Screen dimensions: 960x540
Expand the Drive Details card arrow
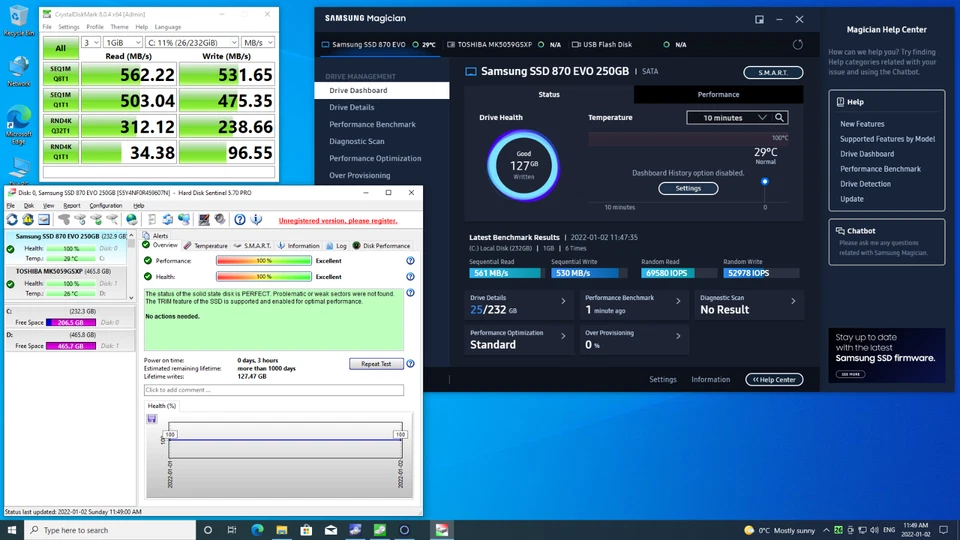[563, 301]
